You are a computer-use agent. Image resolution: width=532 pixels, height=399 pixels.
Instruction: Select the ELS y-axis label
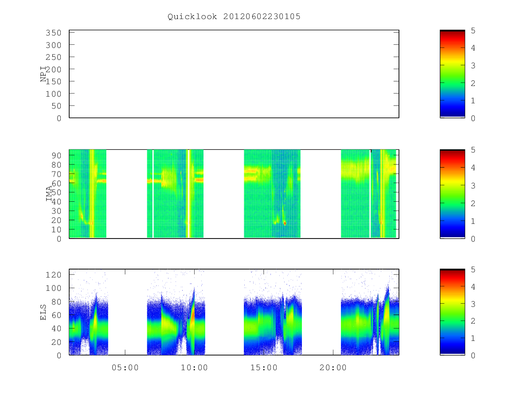[43, 312]
